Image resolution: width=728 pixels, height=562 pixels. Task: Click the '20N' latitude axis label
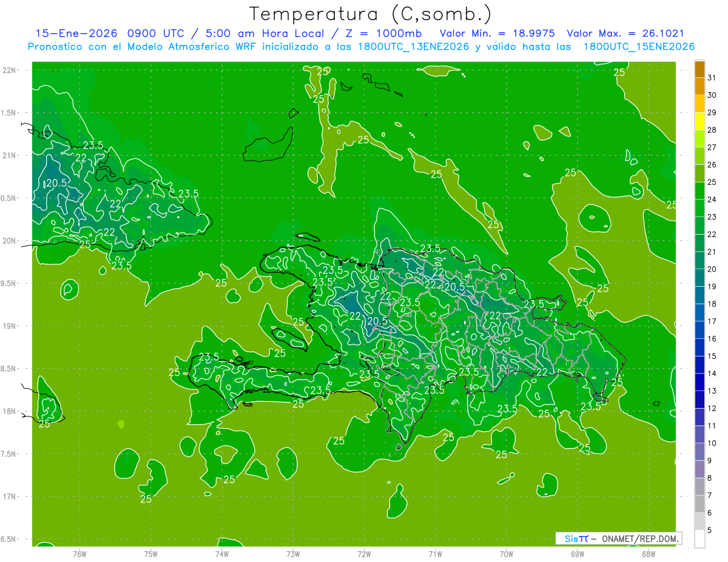[x=10, y=241]
